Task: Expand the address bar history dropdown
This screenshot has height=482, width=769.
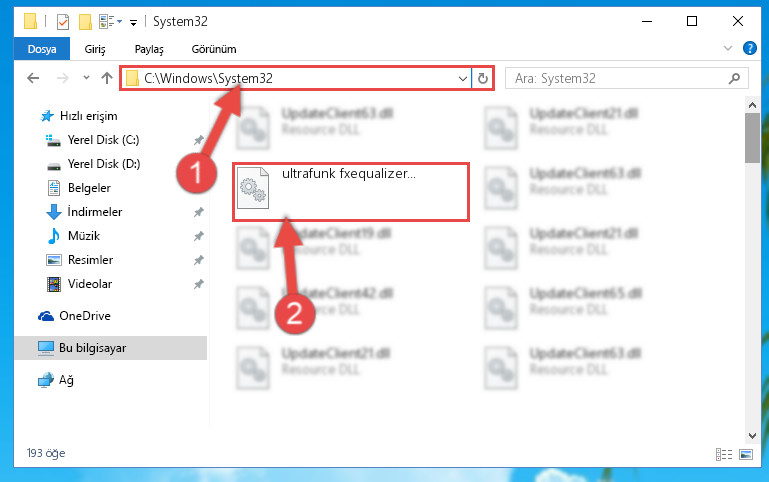Action: tap(462, 78)
